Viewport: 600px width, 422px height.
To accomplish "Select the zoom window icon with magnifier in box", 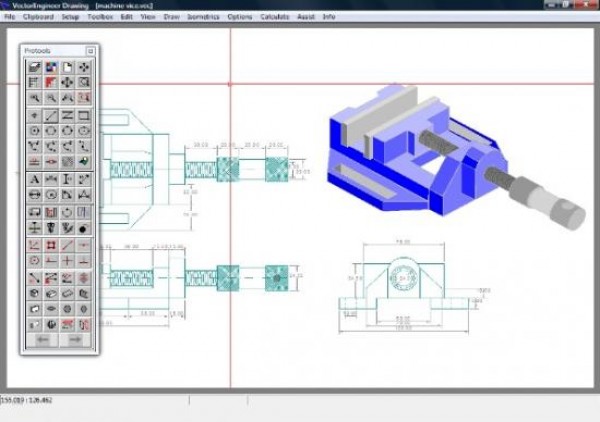I will (84, 82).
